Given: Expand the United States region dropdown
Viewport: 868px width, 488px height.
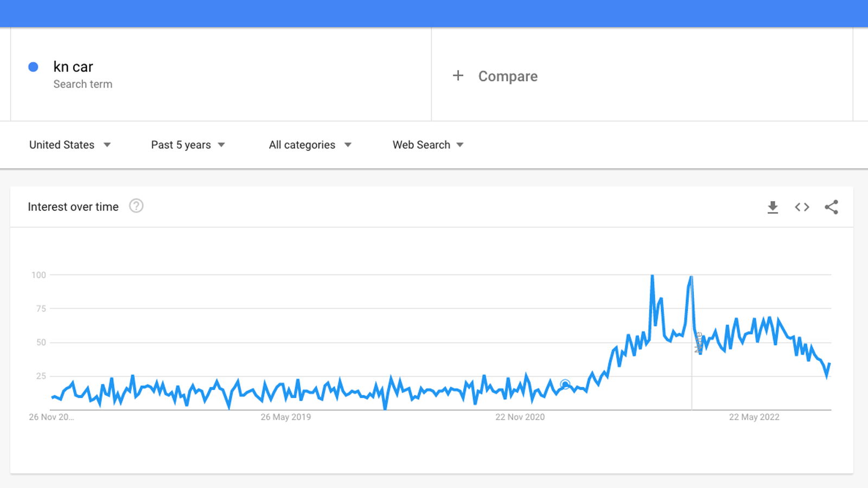Looking at the screenshot, I should click(70, 145).
